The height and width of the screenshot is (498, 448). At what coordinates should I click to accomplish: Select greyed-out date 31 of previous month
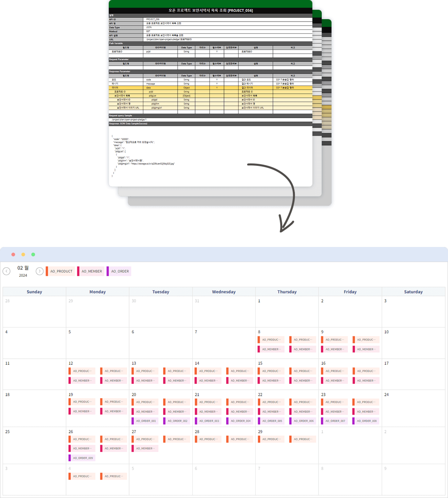coord(197,301)
